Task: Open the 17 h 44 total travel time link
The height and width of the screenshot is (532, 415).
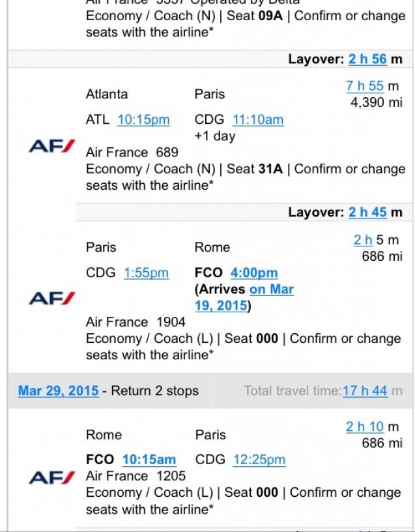Action: (x=365, y=391)
